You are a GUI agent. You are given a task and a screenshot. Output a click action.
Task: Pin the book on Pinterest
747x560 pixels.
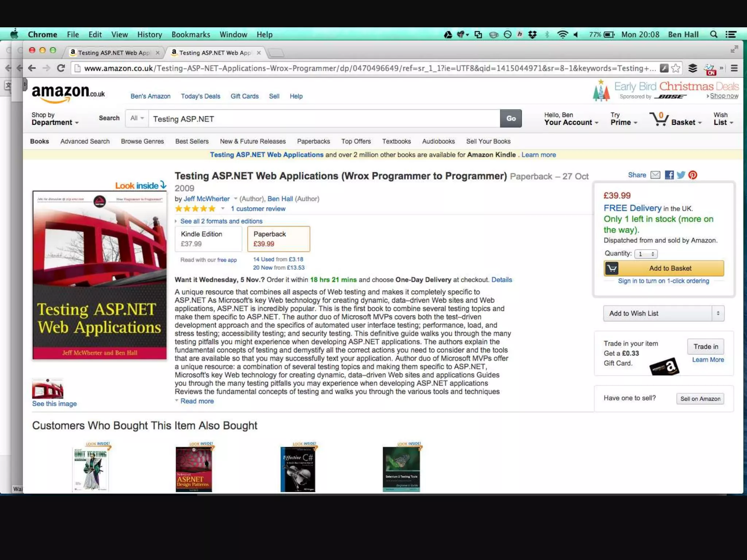693,175
